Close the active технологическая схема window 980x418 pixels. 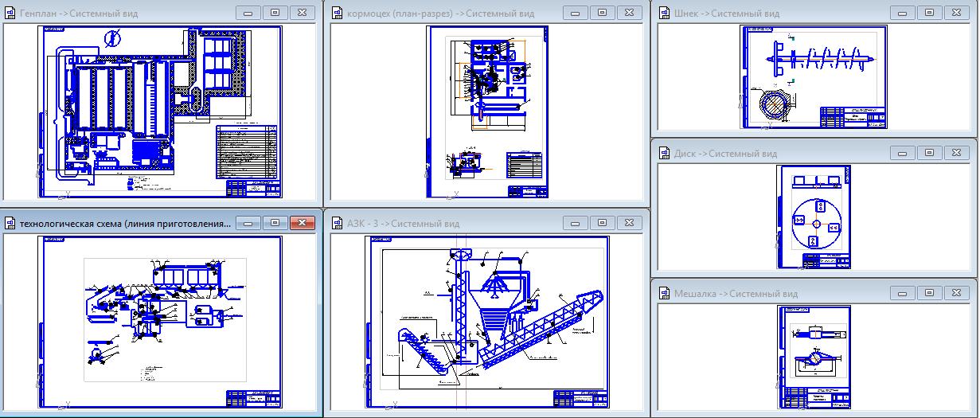tap(302, 223)
